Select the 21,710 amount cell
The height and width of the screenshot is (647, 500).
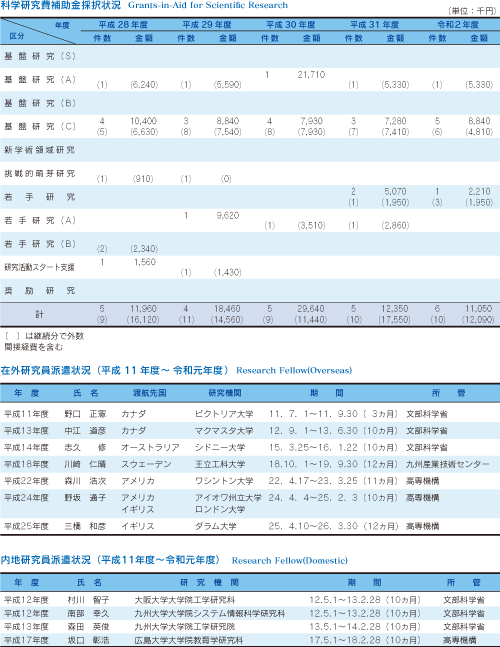coord(311,75)
